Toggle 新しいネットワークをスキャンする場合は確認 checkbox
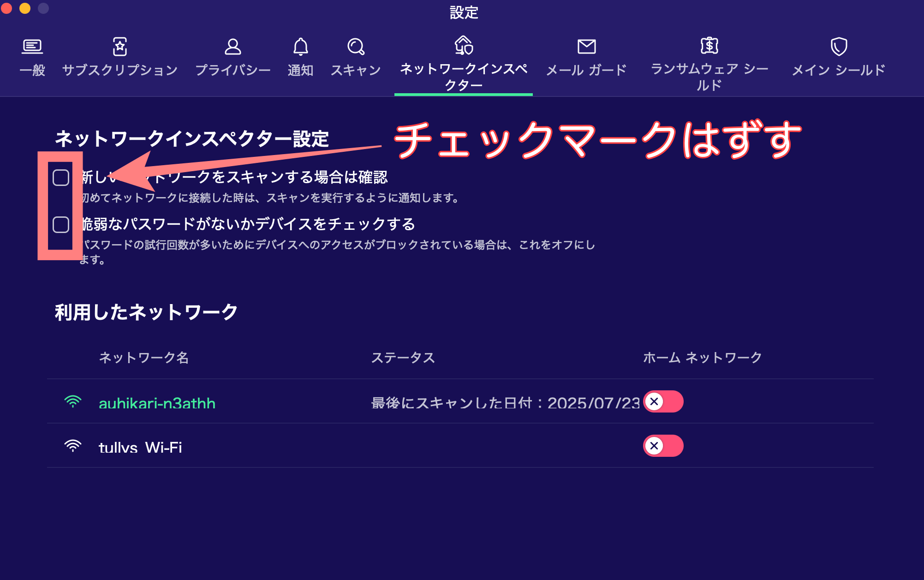This screenshot has height=580, width=924. coord(61,177)
